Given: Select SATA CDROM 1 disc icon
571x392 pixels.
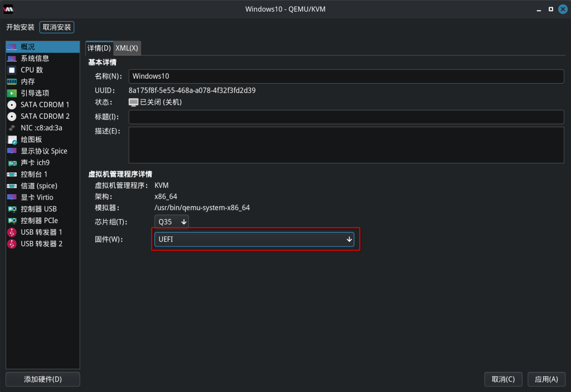Looking at the screenshot, I should 12,105.
